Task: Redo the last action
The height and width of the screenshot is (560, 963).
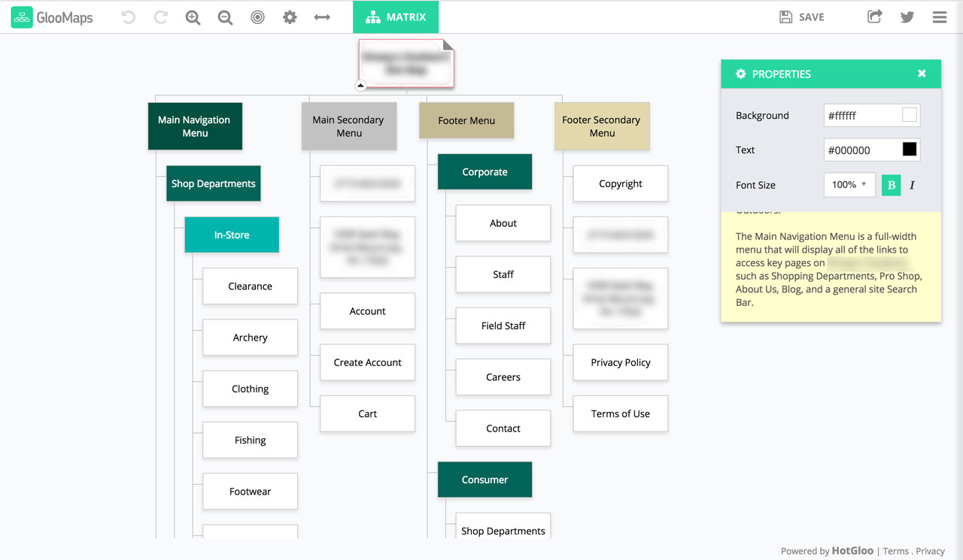Action: click(160, 17)
